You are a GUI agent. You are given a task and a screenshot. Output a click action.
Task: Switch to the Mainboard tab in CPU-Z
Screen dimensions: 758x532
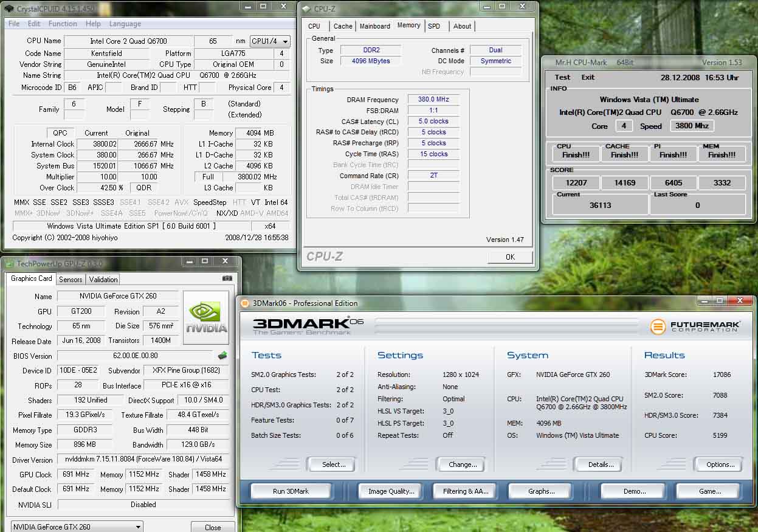[x=375, y=26]
